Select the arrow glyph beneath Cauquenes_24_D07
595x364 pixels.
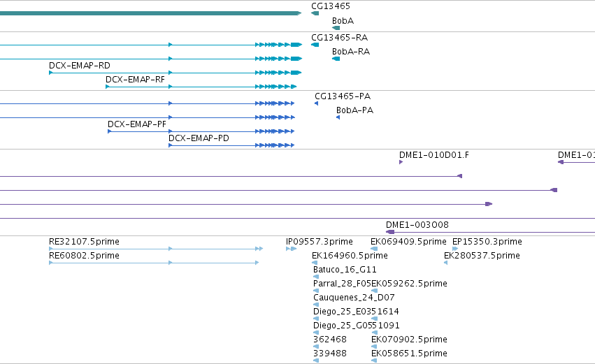(x=316, y=305)
